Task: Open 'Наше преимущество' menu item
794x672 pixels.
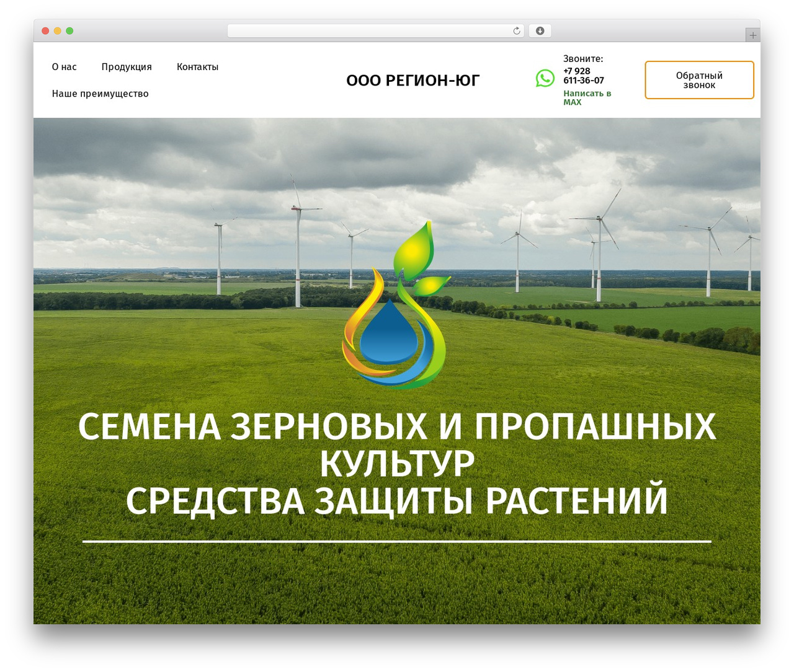Action: coord(100,94)
